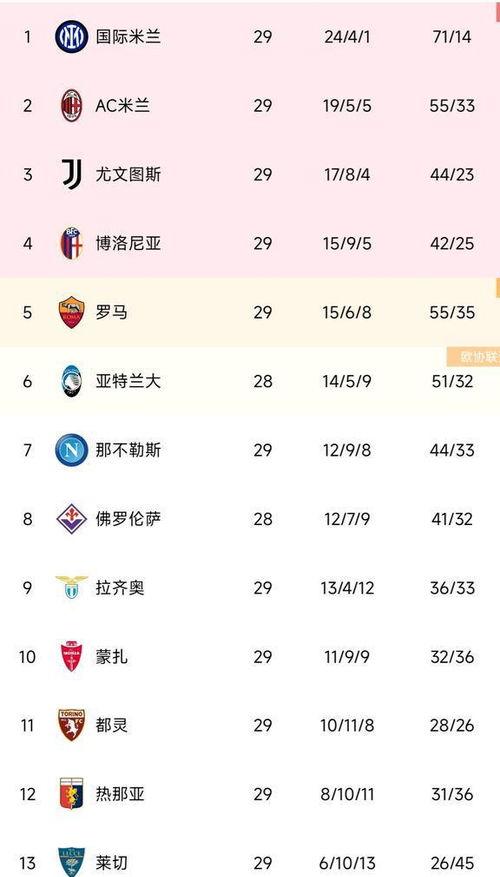The image size is (500, 877).
Task: Click the Genoa club crest
Action: [x=72, y=794]
